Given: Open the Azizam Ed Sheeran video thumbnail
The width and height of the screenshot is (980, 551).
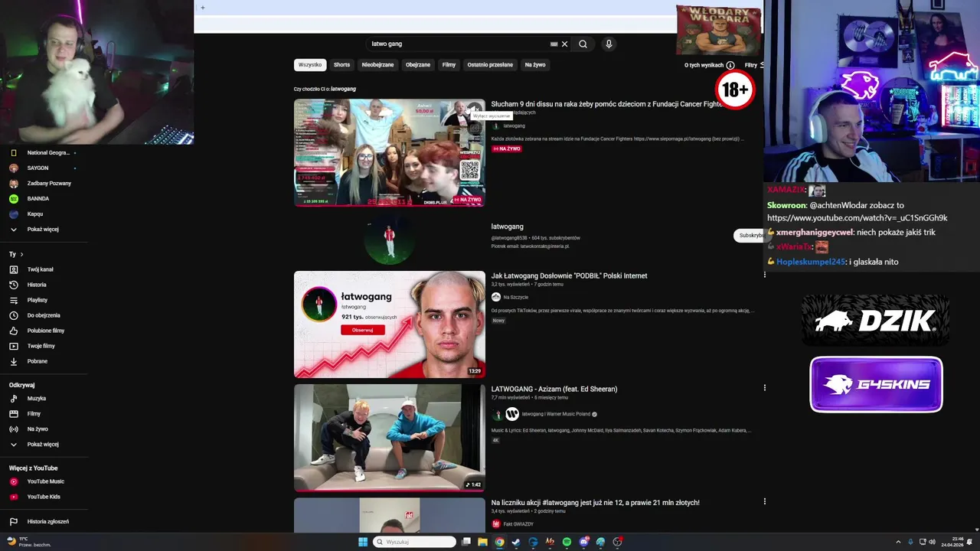Looking at the screenshot, I should pos(389,437).
